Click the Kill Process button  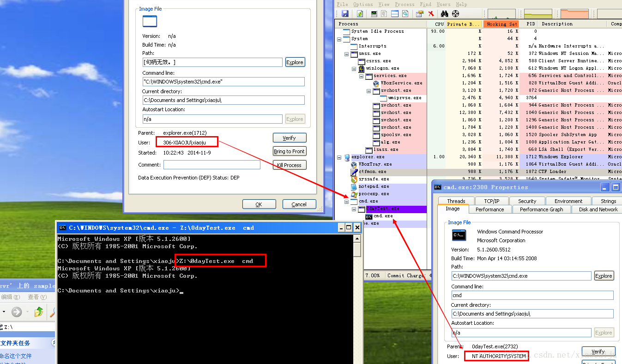[289, 165]
